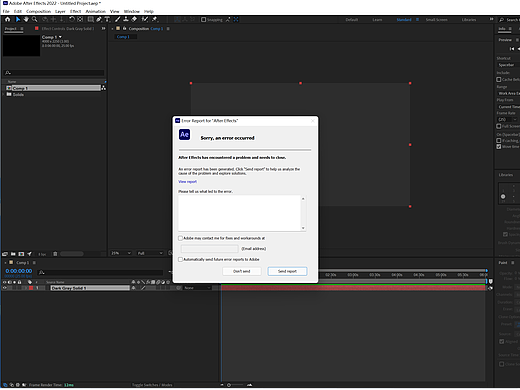Screen dimensions: 520x390
Task: Select the Clone Stamp tool
Action: click(x=126, y=19)
